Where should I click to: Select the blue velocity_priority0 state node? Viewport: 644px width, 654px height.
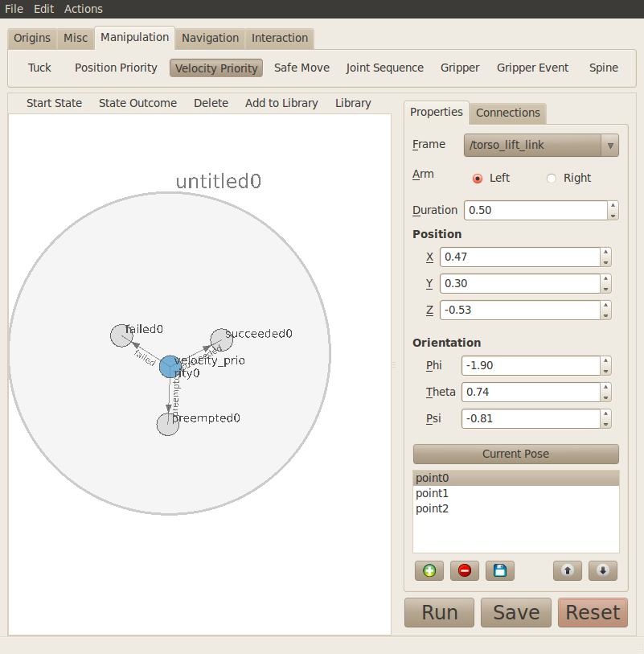click(x=169, y=367)
